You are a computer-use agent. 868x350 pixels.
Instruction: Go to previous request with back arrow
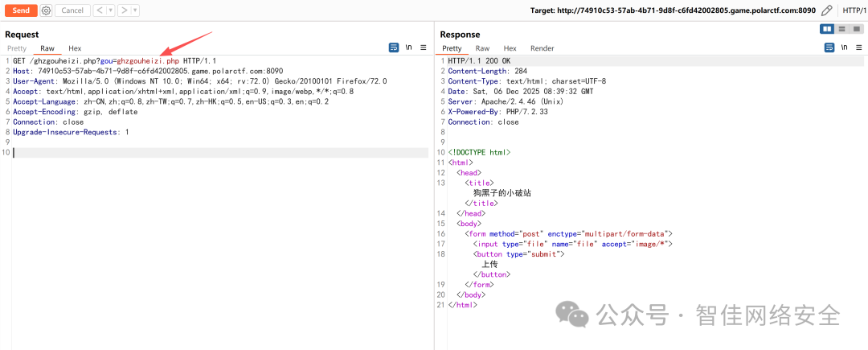99,10
